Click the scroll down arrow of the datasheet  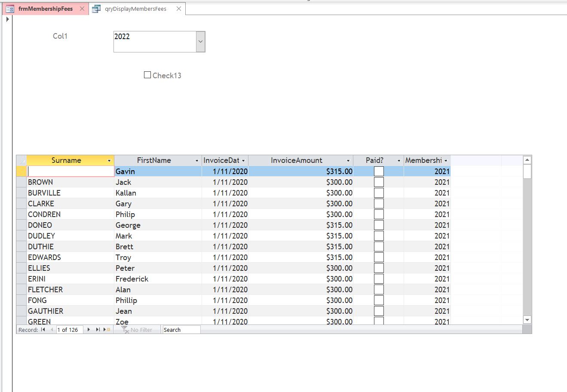pos(527,320)
